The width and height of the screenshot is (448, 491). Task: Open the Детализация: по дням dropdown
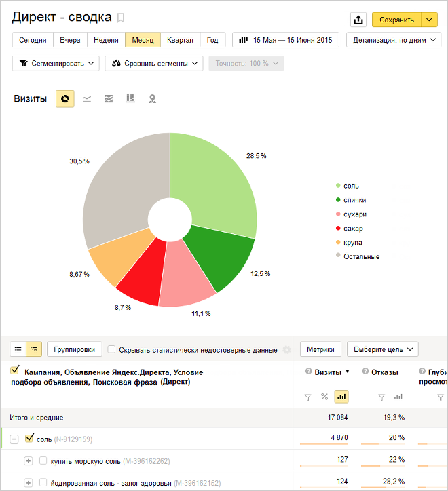[x=394, y=40]
